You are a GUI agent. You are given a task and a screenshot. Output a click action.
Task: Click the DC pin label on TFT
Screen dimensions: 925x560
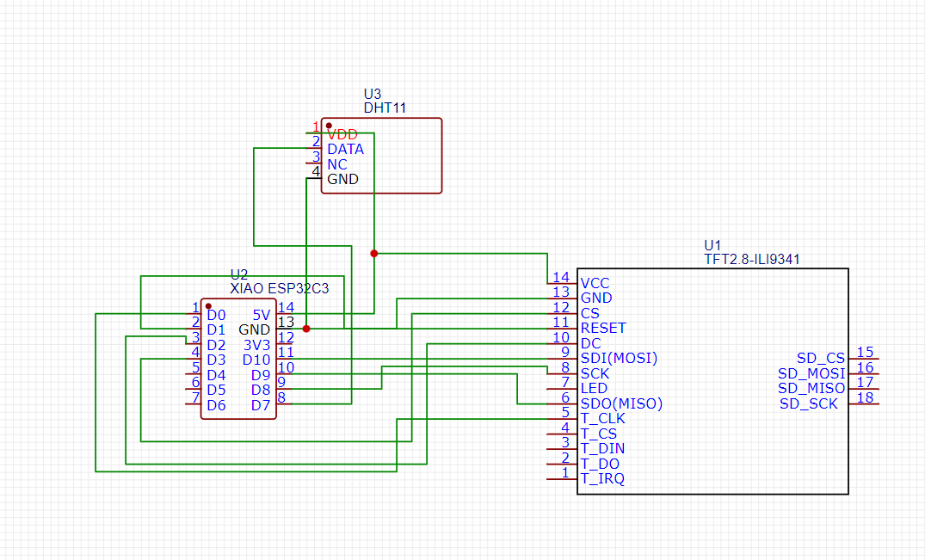pyautogui.click(x=590, y=343)
